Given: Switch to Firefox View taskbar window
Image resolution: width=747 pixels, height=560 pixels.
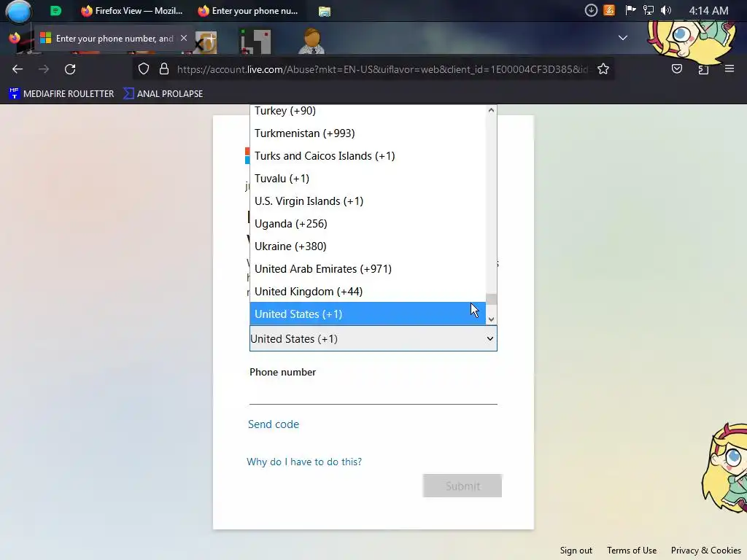Looking at the screenshot, I should [x=132, y=10].
